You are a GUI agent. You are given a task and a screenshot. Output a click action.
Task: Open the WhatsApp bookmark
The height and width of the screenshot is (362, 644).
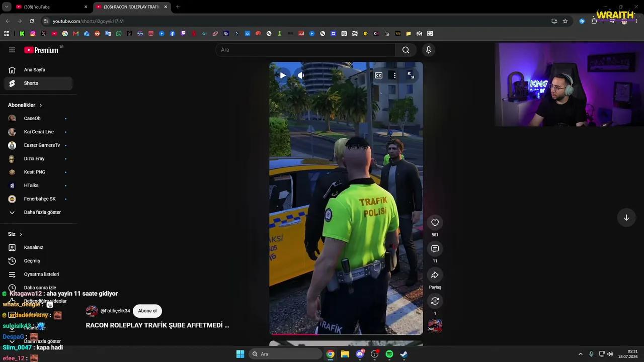[x=119, y=34]
